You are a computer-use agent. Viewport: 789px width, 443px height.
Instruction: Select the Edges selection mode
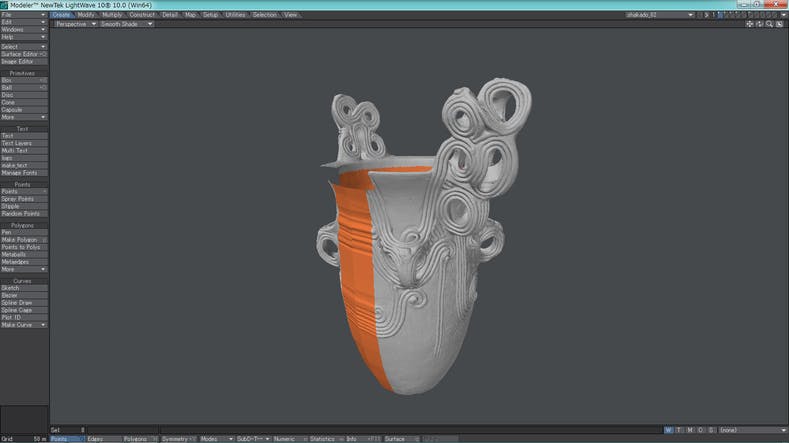pyautogui.click(x=101, y=439)
